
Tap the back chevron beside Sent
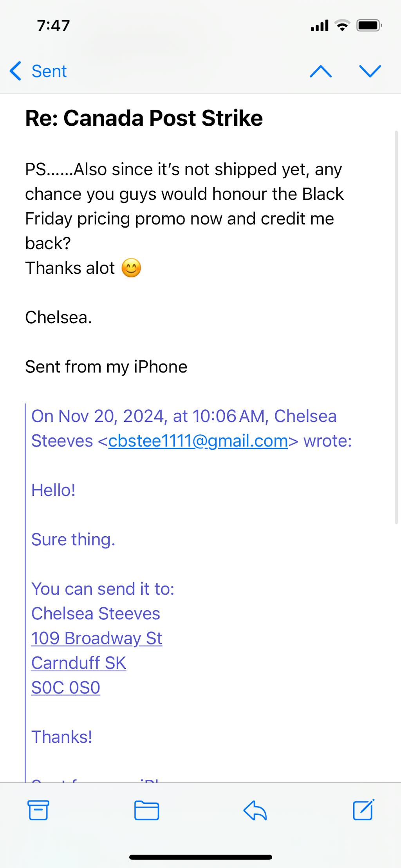(x=16, y=71)
